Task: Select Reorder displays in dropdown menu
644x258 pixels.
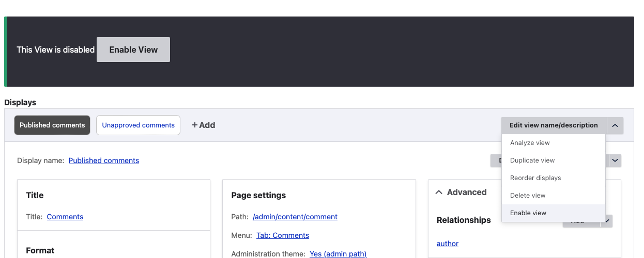Action: tap(535, 178)
